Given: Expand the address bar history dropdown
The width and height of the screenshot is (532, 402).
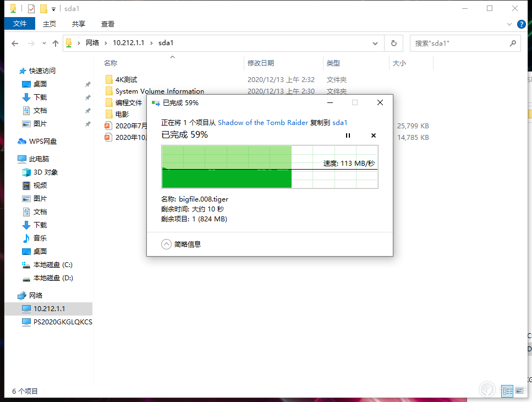Looking at the screenshot, I should [x=375, y=43].
